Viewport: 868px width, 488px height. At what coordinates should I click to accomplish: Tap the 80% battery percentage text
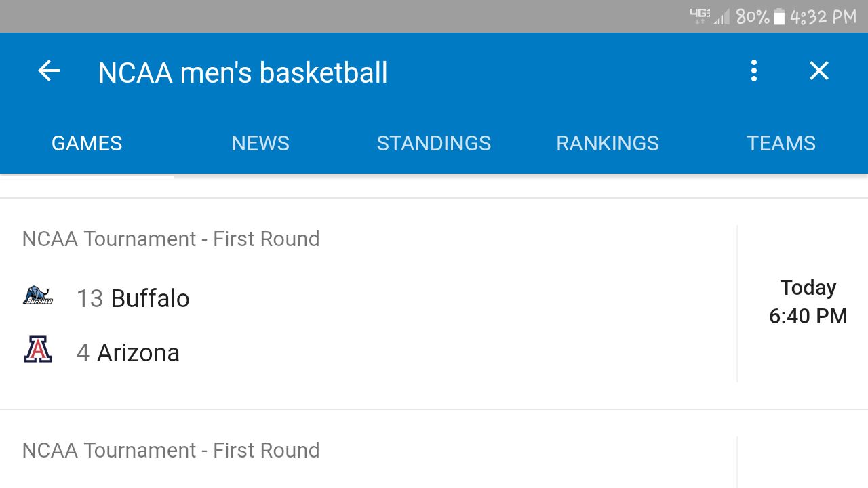(752, 17)
